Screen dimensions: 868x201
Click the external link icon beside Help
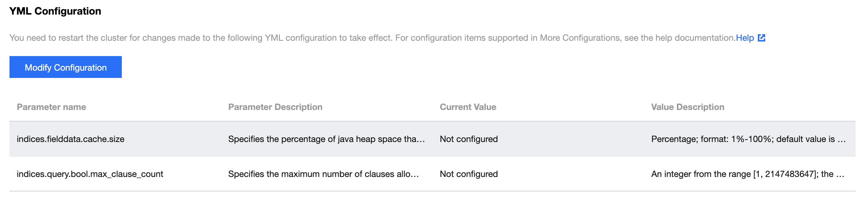(762, 38)
